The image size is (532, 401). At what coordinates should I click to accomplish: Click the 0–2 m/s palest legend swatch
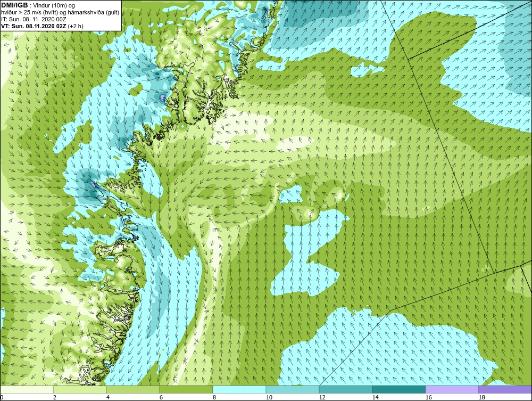(27, 389)
